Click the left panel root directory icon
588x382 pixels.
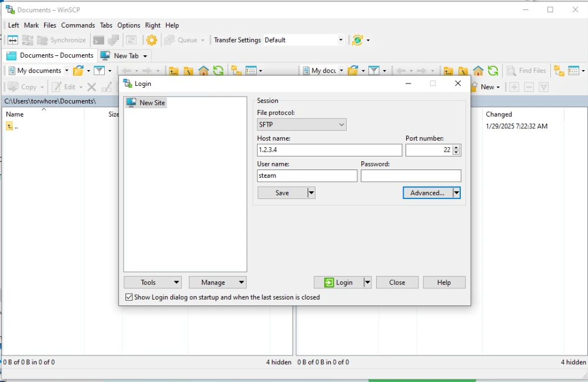(x=188, y=71)
